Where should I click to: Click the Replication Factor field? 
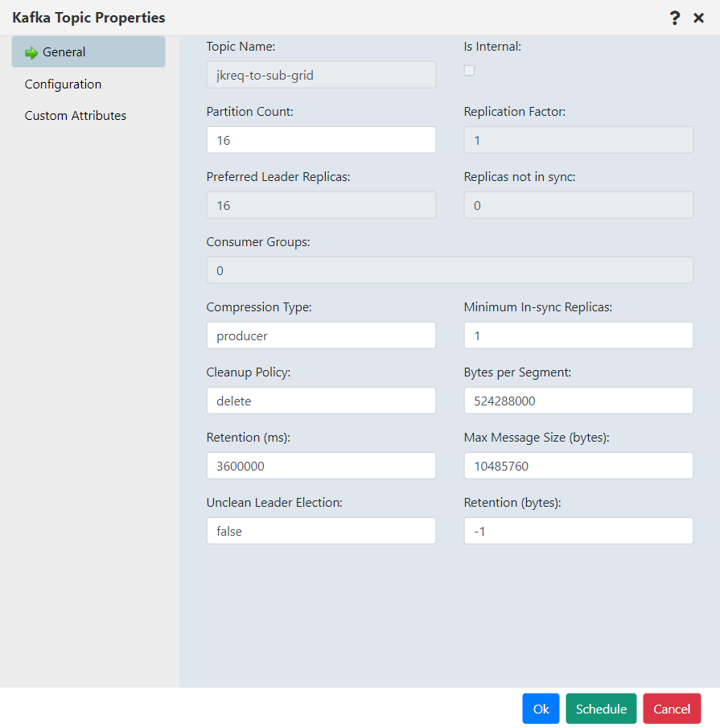pyautogui.click(x=578, y=139)
